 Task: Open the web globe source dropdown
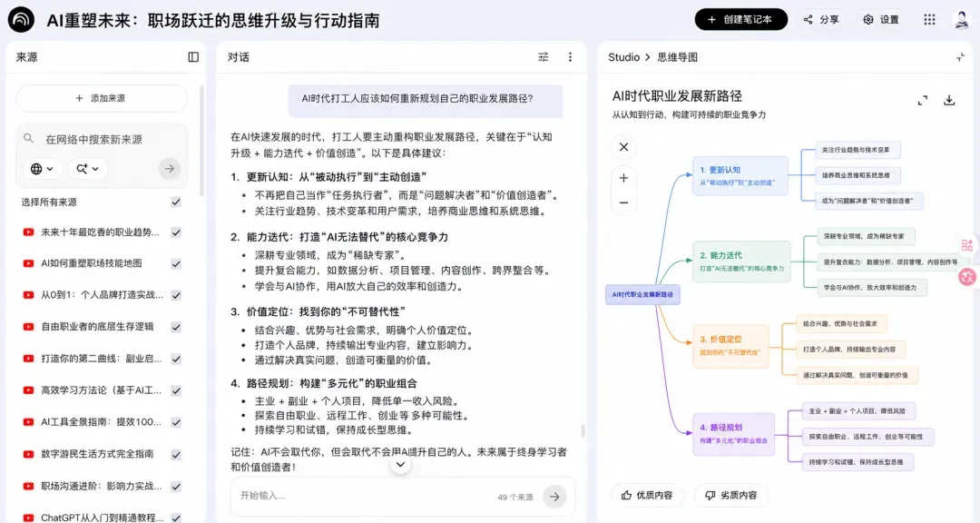(x=42, y=169)
